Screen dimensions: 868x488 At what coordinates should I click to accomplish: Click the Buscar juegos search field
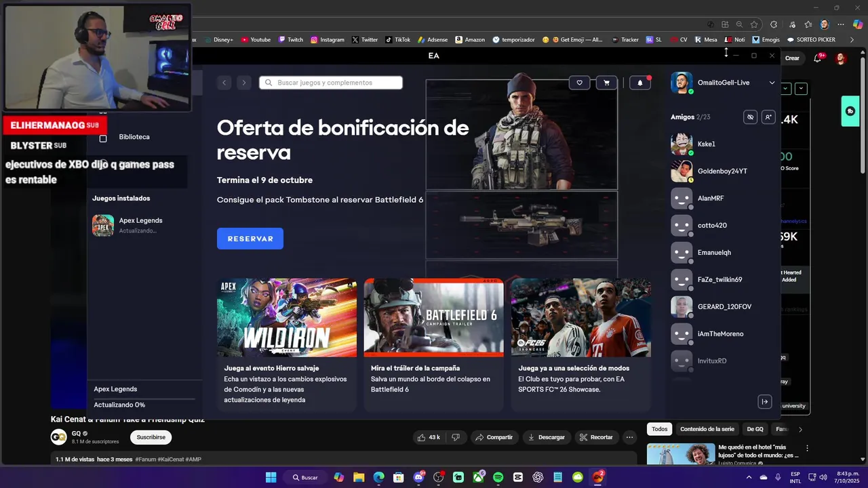click(331, 83)
